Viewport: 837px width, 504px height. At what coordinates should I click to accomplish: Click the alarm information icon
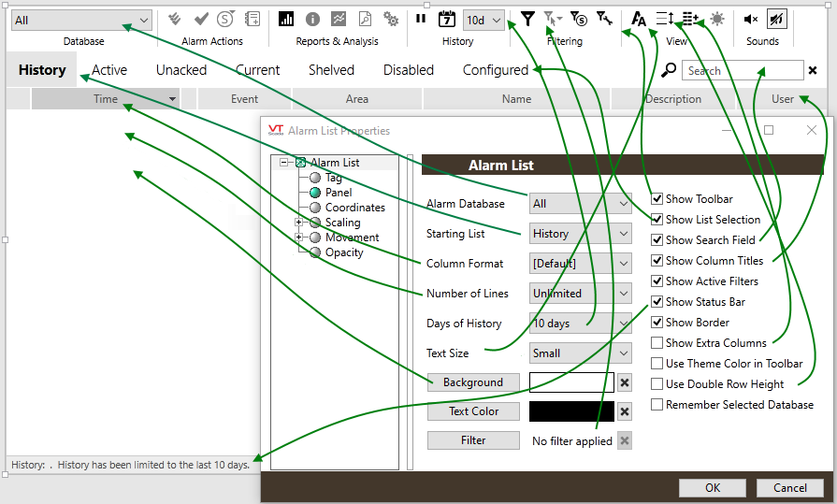[x=312, y=19]
